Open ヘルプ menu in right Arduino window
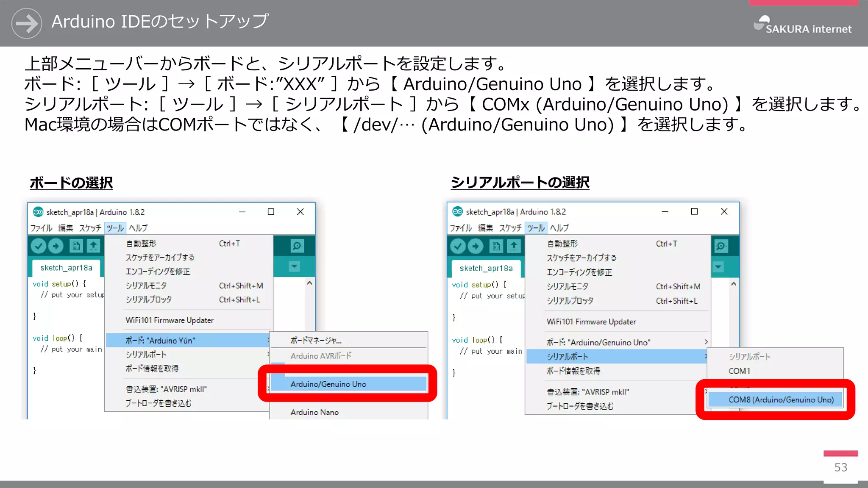The width and height of the screenshot is (868, 488). pos(559,228)
